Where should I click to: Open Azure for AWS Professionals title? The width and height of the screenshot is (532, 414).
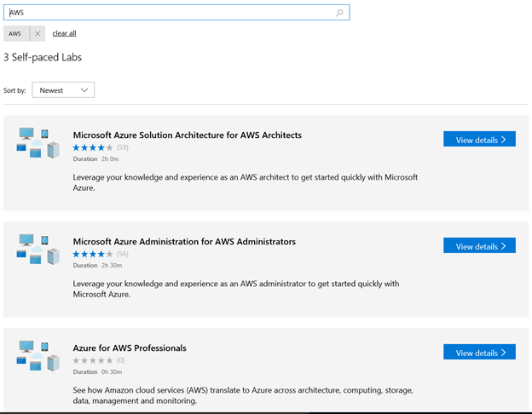pos(130,348)
